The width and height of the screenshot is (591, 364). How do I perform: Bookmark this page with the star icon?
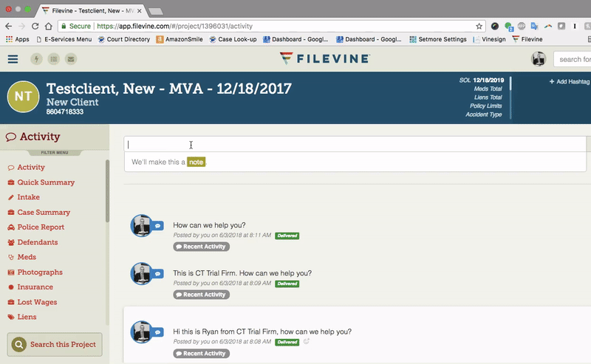coord(479,26)
